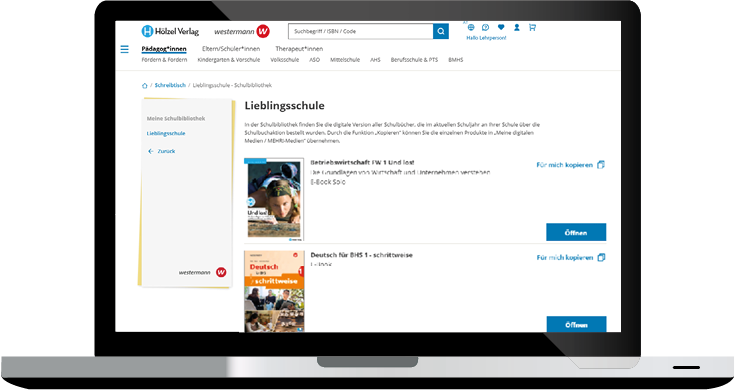Click Öffnen for Betriebswirtschaft FW 1
This screenshot has width=735, height=390.
pos(576,232)
